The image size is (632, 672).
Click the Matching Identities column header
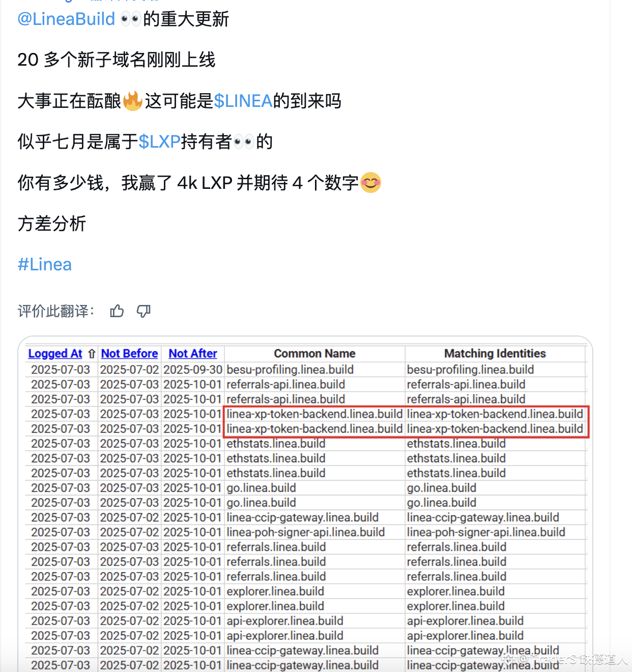[495, 353]
